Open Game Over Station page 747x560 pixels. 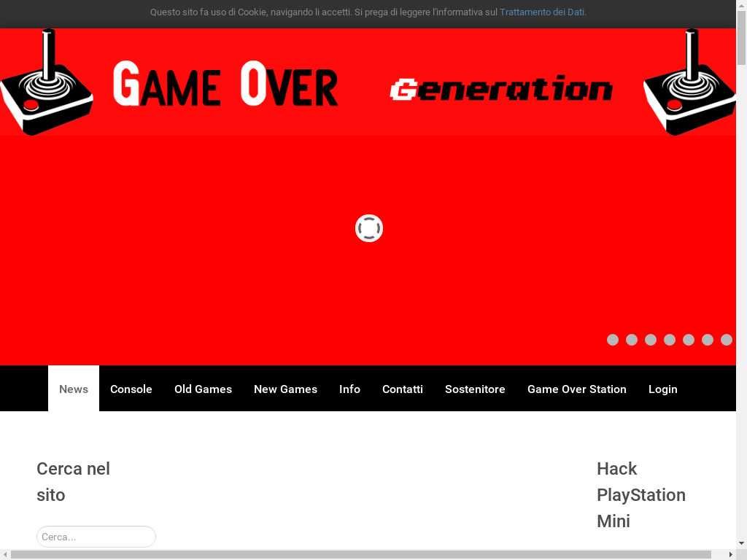[577, 389]
